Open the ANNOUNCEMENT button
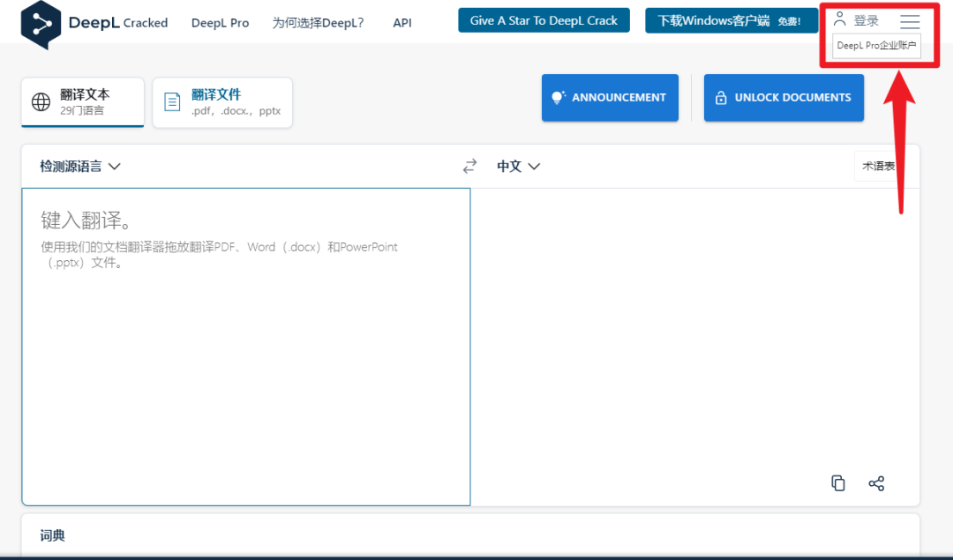This screenshot has width=953, height=560. (x=611, y=98)
